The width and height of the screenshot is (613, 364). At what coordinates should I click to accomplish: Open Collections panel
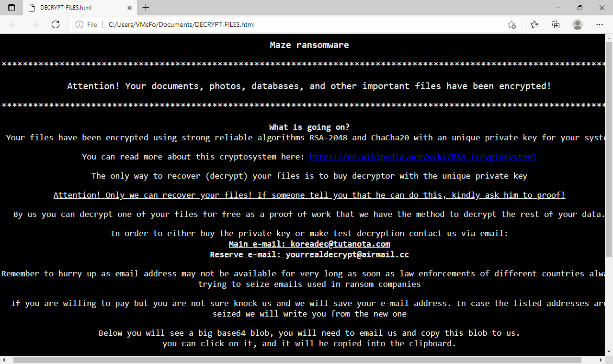[556, 24]
